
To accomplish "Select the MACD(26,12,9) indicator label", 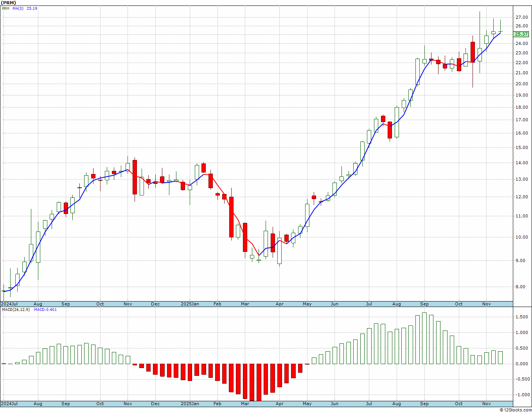I will coord(16,310).
